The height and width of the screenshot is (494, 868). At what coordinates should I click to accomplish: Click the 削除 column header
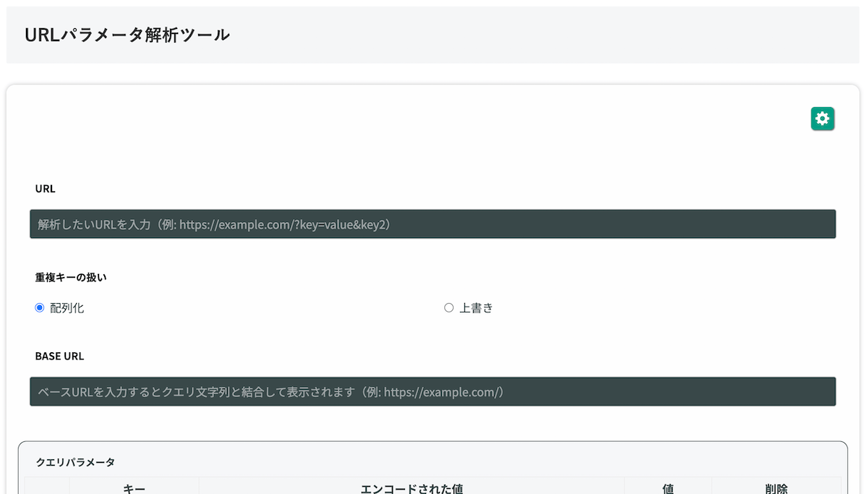point(778,488)
